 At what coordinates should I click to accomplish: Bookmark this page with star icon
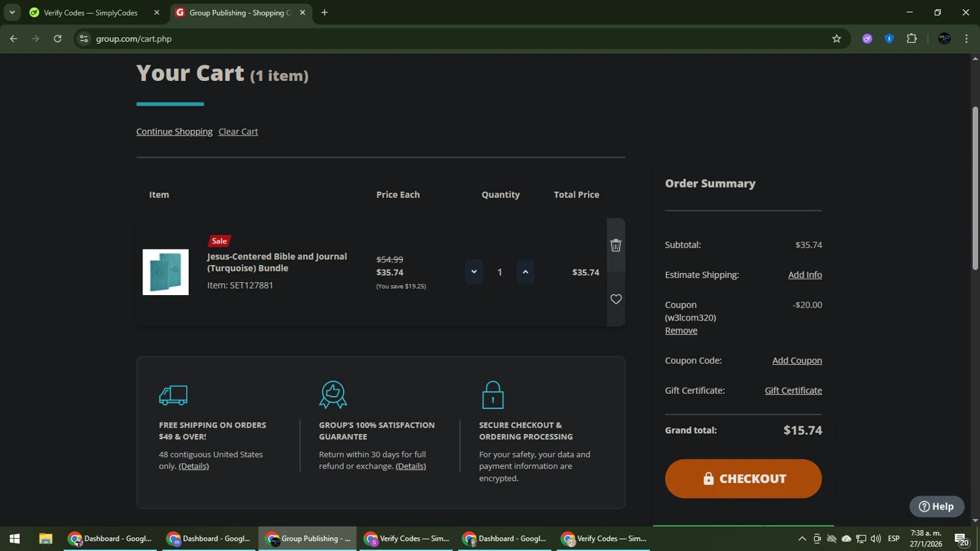836,39
